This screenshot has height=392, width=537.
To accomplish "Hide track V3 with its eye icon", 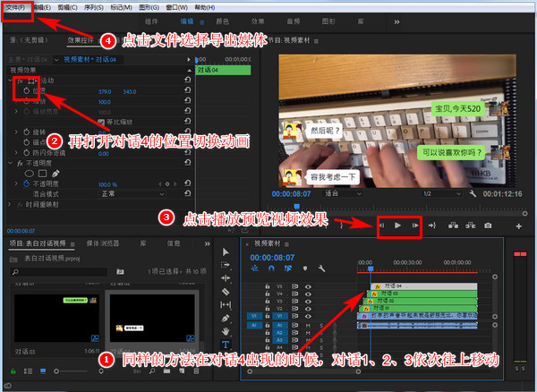I will click(x=308, y=302).
